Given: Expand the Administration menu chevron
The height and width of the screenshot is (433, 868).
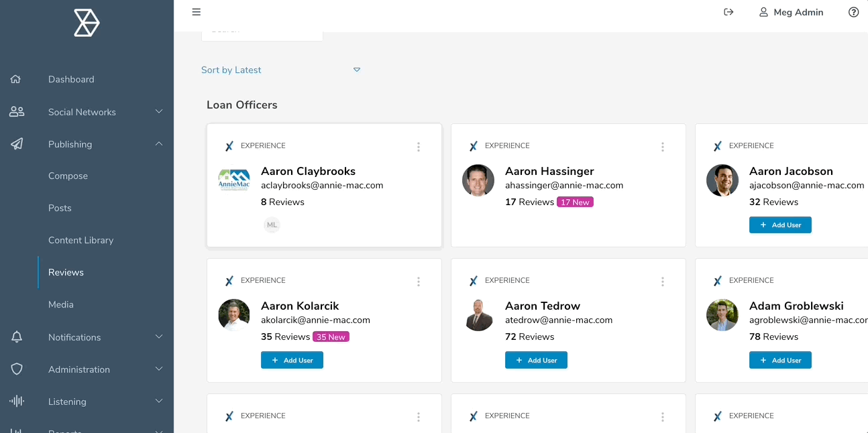Looking at the screenshot, I should point(159,369).
